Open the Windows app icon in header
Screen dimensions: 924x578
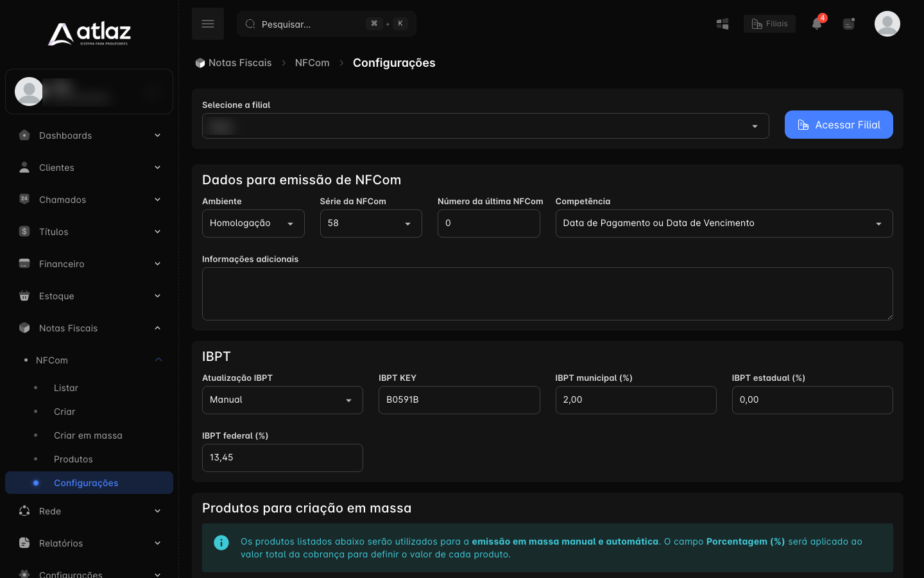click(x=723, y=24)
